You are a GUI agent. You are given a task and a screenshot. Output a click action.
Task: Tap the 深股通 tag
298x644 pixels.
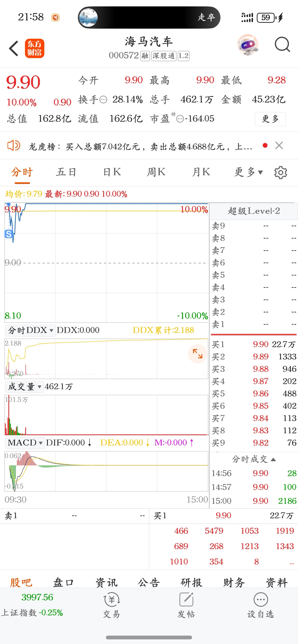click(x=164, y=56)
